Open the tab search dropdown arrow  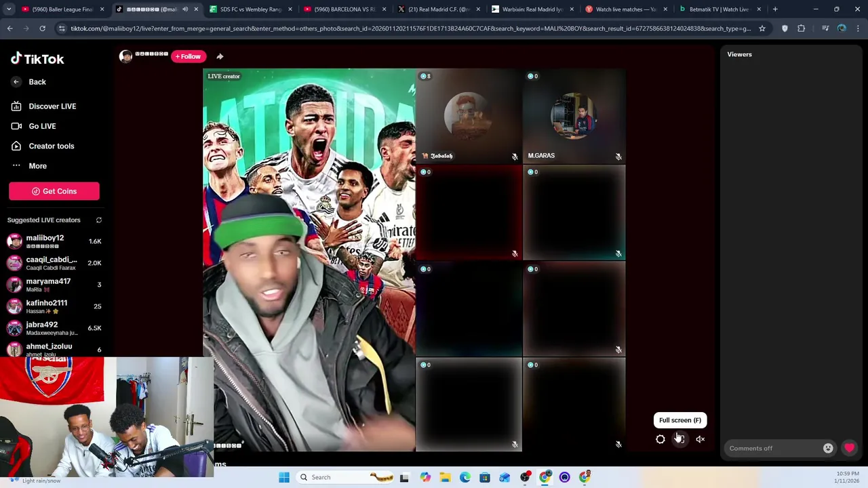(x=9, y=9)
